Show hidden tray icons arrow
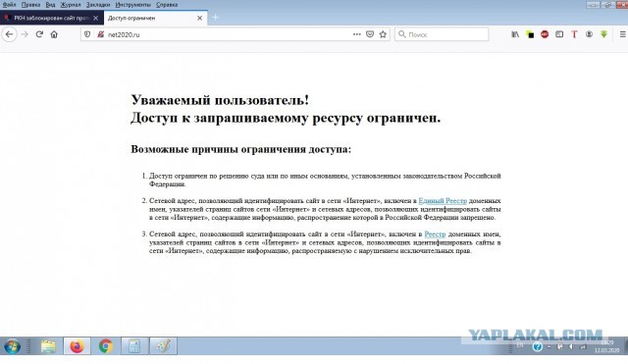This screenshot has width=628, height=364. pos(549,346)
